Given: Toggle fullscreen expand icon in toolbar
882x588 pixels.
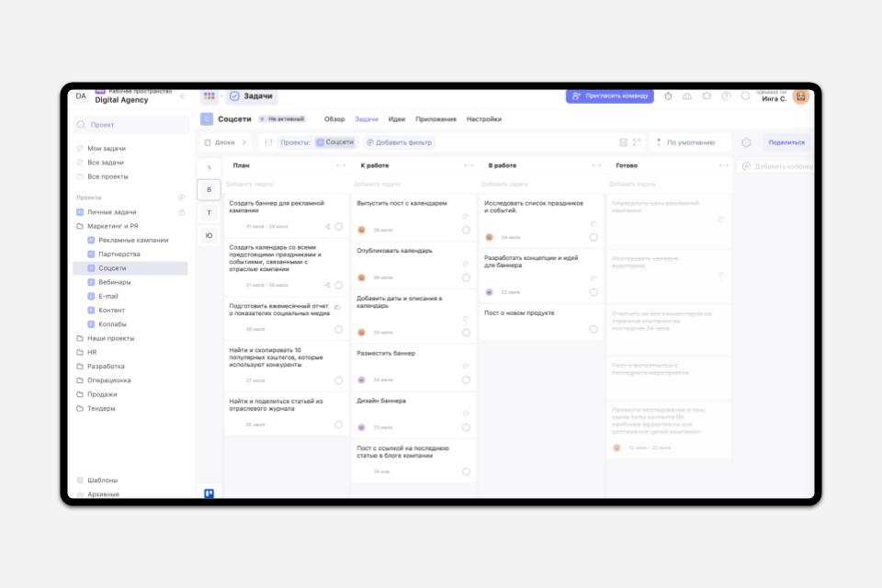Looking at the screenshot, I should tap(637, 142).
